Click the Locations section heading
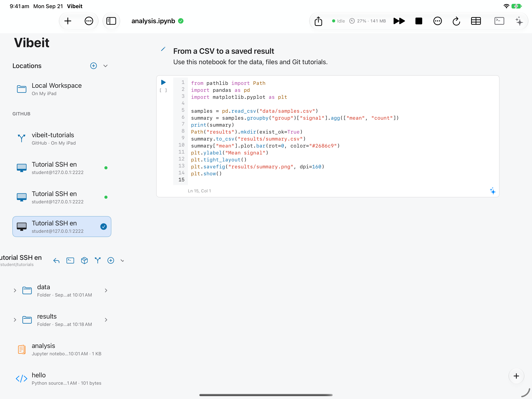 [x=27, y=66]
